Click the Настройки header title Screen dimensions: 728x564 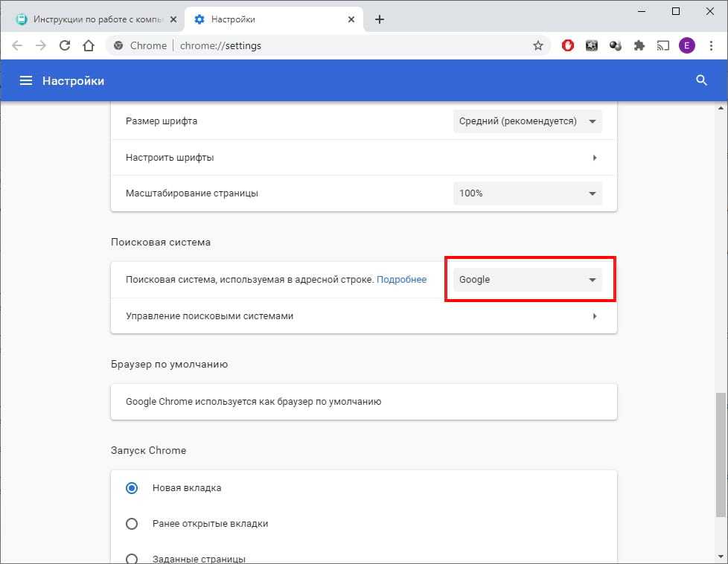coord(74,81)
